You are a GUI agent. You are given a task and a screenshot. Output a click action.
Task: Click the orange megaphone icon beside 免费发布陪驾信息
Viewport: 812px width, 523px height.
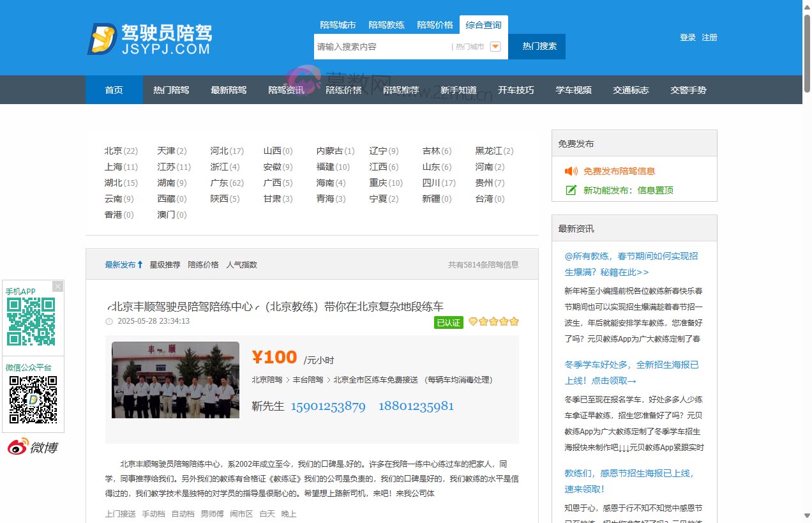click(x=572, y=170)
